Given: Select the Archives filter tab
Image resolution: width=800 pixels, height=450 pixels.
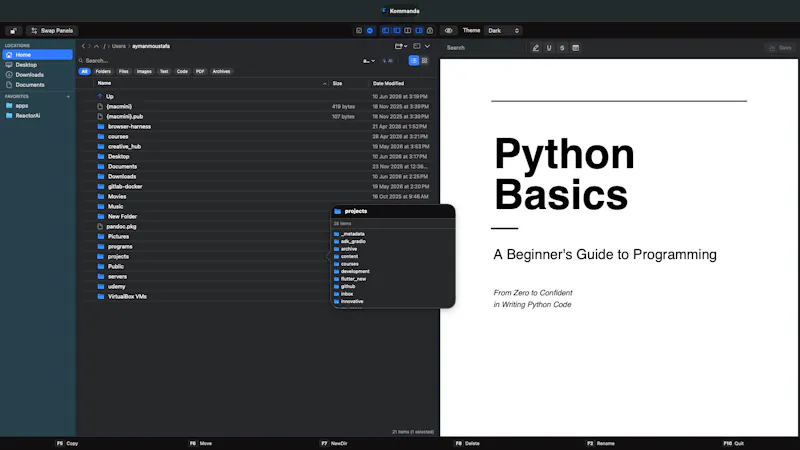Looking at the screenshot, I should pos(221,71).
